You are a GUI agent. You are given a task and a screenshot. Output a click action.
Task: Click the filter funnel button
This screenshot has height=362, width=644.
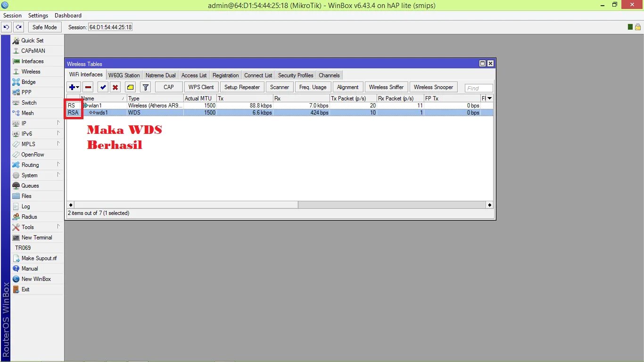point(146,87)
